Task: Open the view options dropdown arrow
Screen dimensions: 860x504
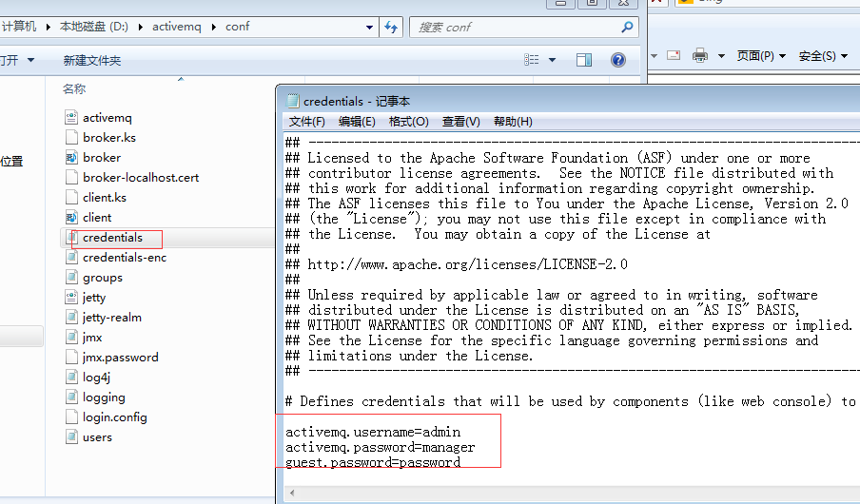Action: click(553, 60)
